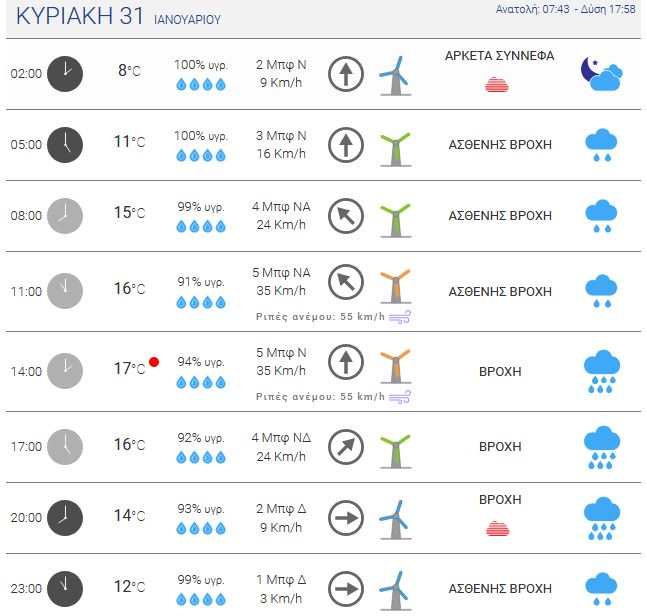647x616 pixels.
Task: Click the light rain cloud icon at 11:00
Action: tap(601, 291)
